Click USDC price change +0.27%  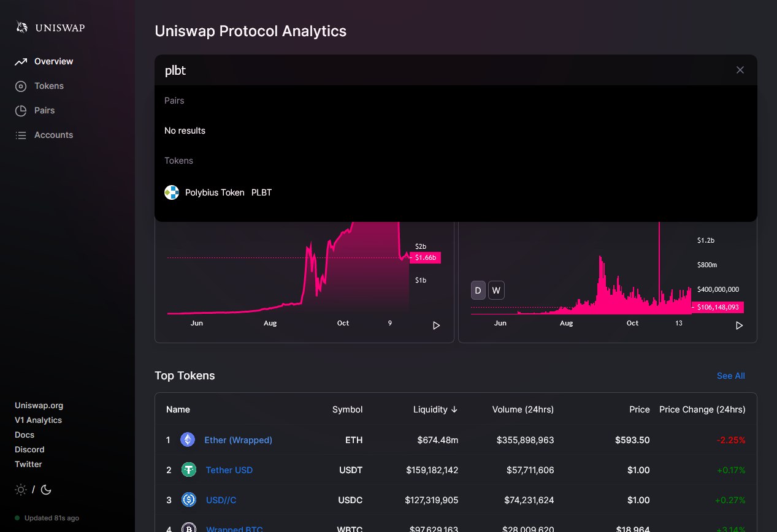730,500
